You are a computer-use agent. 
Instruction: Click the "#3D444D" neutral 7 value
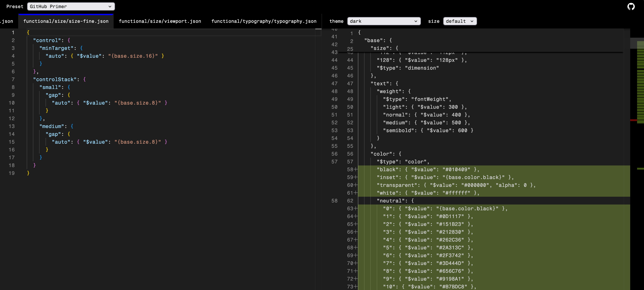point(450,263)
